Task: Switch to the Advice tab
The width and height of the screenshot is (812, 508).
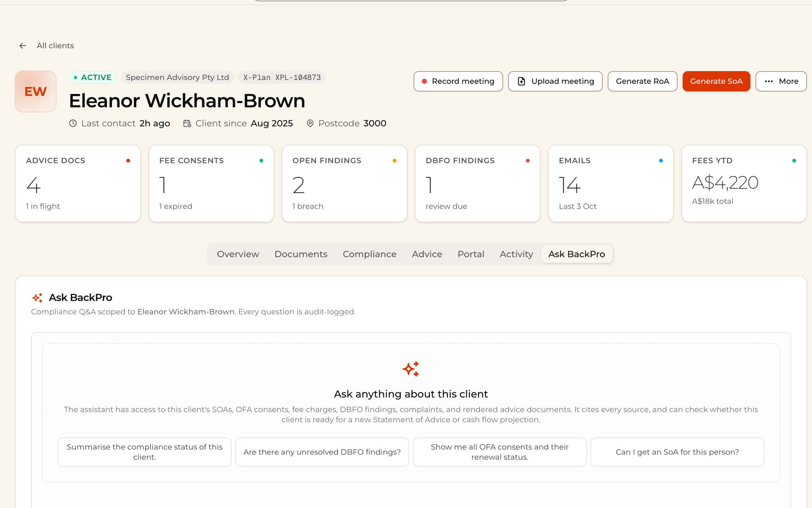Action: coord(427,254)
